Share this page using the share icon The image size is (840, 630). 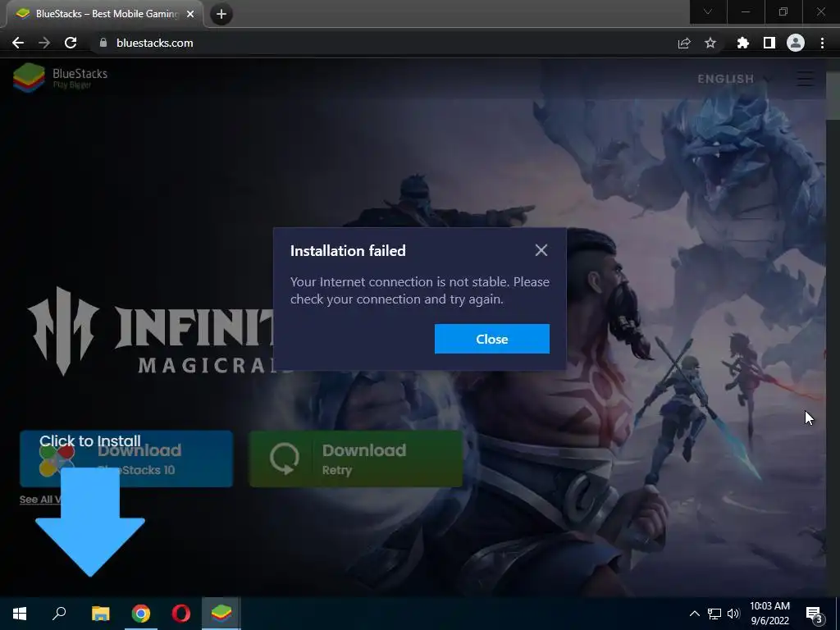(684, 43)
